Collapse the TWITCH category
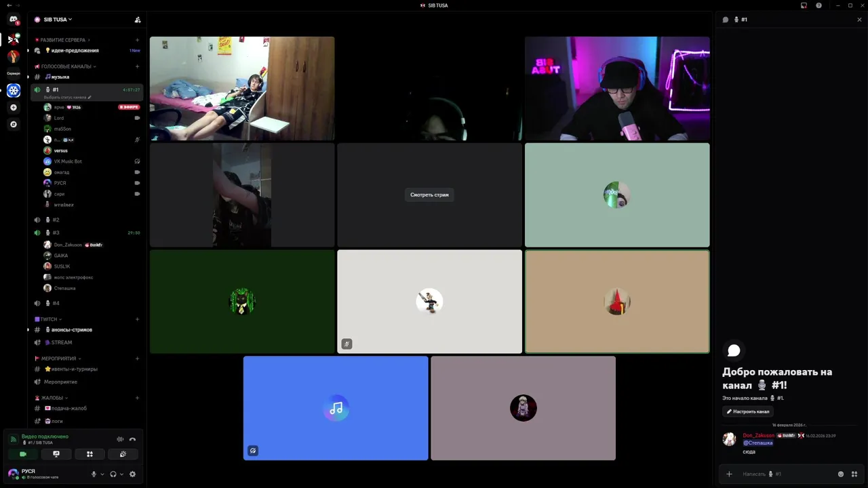 click(x=49, y=319)
